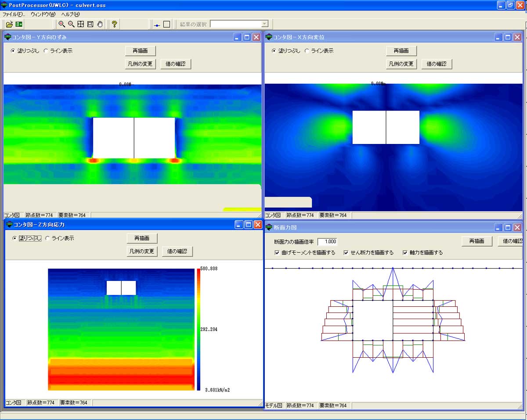
Task: Click the 断面力の描画倍率 input field
Action: pyautogui.click(x=327, y=242)
